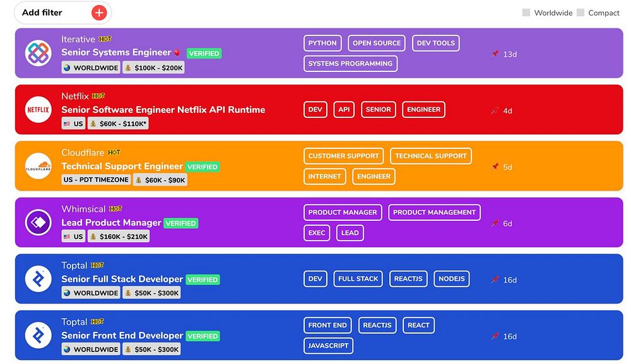Click WORLDWIDE badge on Iterative row
The width and height of the screenshot is (631, 364).
(x=90, y=68)
